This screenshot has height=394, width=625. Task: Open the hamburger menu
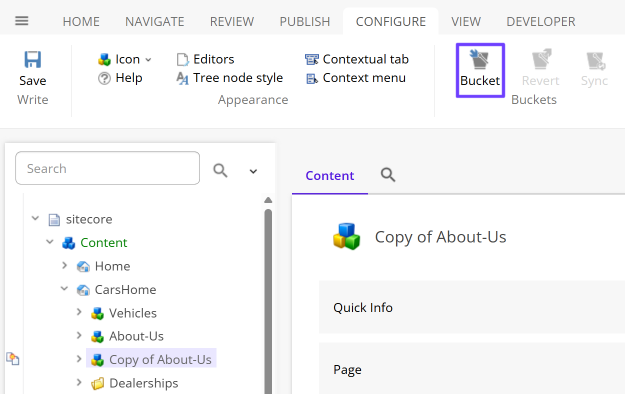pos(22,21)
